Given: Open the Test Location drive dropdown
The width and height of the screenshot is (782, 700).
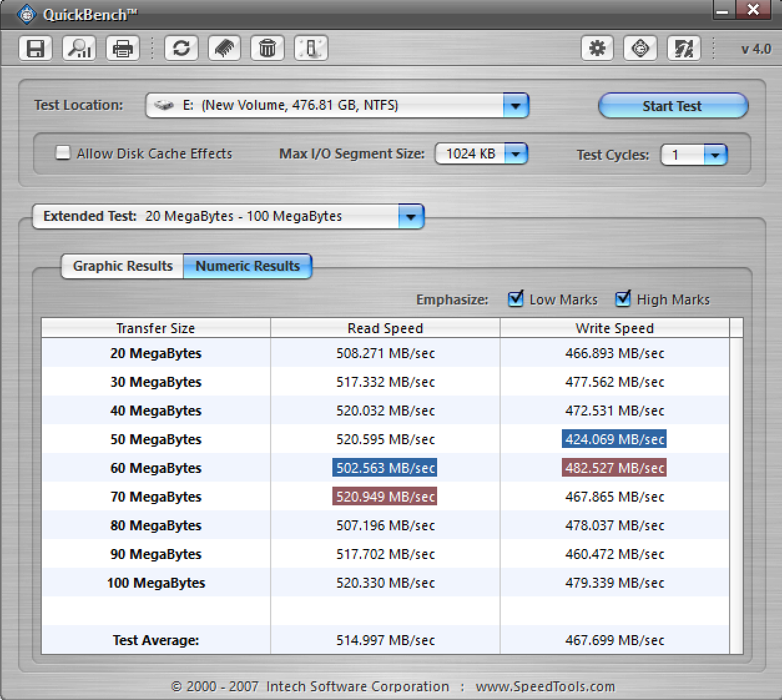Looking at the screenshot, I should [516, 105].
